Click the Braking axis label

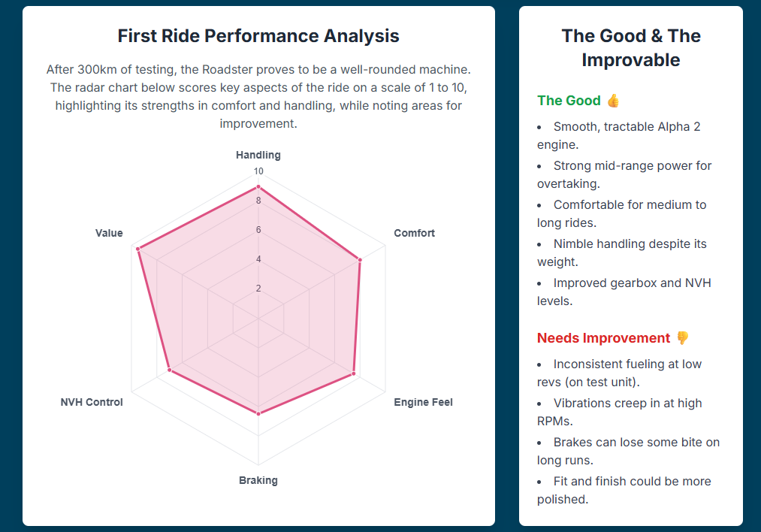coord(258,480)
